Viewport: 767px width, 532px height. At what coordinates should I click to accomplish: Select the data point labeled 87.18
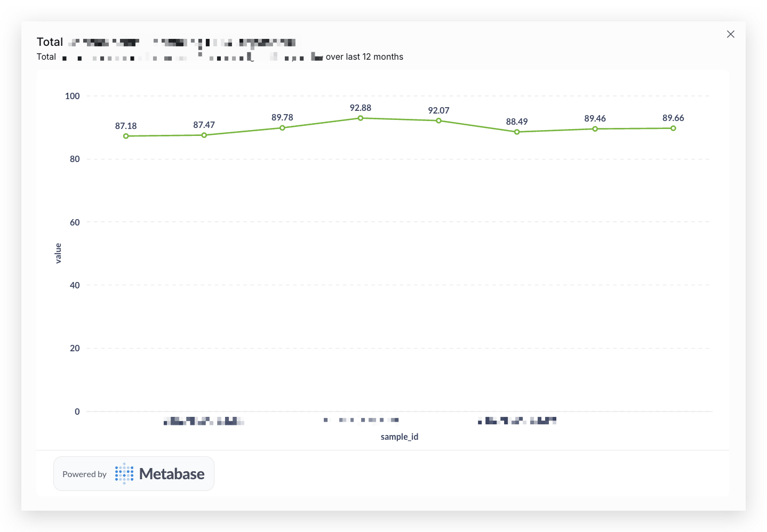point(126,136)
